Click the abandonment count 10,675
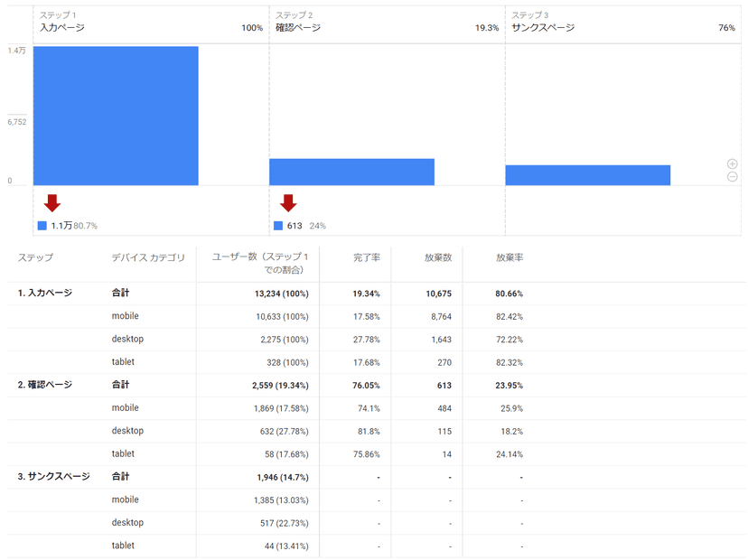This screenshot has width=748, height=560. [438, 294]
